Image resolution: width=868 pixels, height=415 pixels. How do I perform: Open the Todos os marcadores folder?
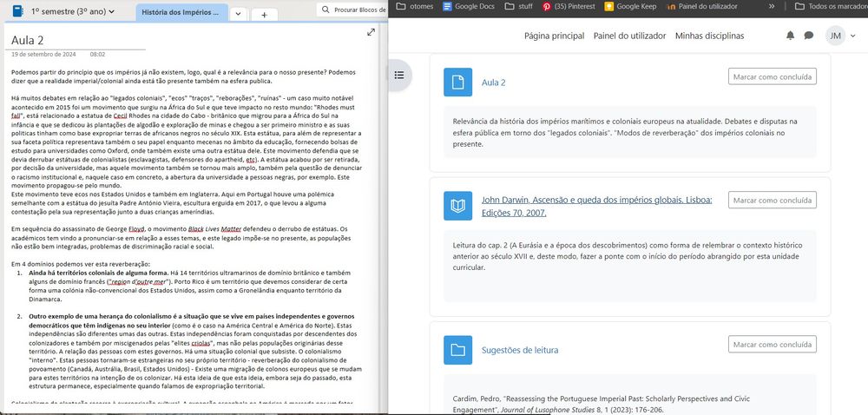[x=831, y=6]
